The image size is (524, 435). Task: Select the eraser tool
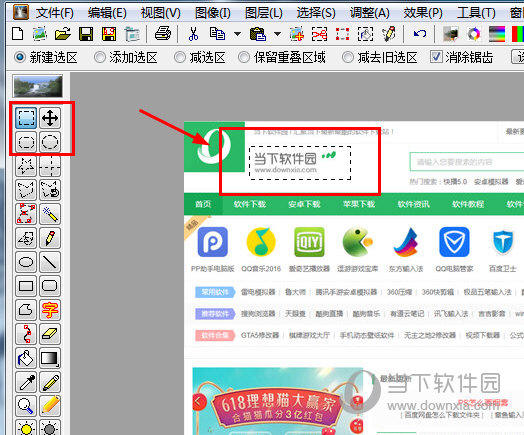(x=50, y=334)
